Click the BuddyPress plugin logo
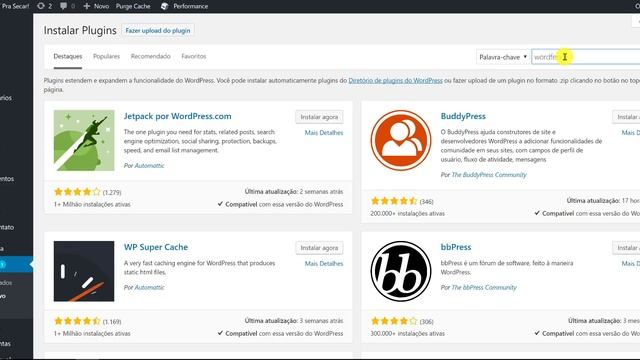This screenshot has height=360, width=640. pyautogui.click(x=401, y=140)
